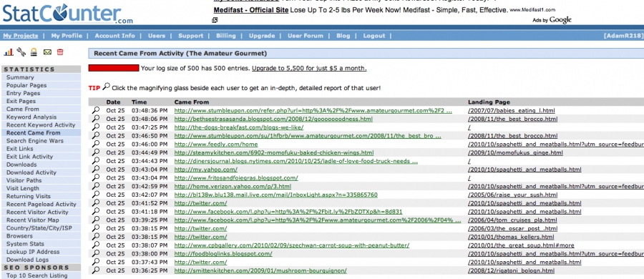Open the Blog navigation item

click(x=343, y=36)
